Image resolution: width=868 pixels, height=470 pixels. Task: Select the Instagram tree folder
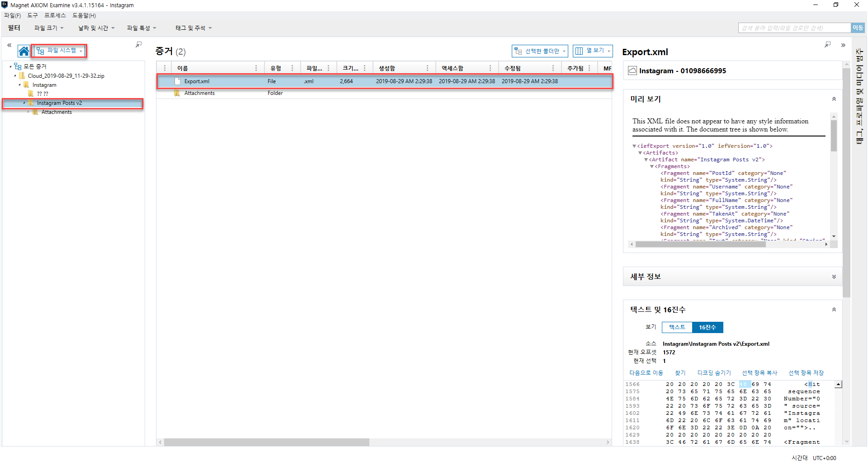pyautogui.click(x=44, y=85)
